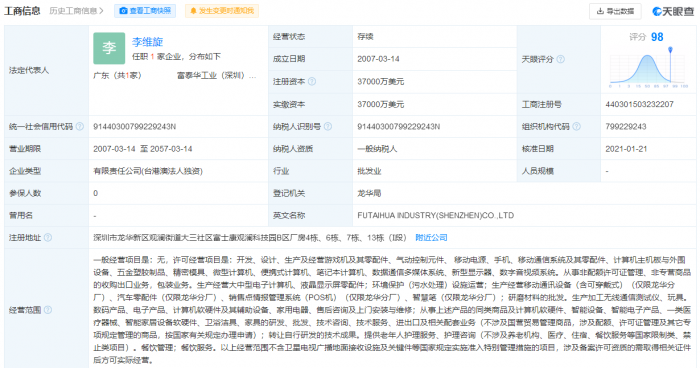Click 统一社会信用代码 value 91440300799229243N
This screenshot has height=368, width=700.
[134, 126]
